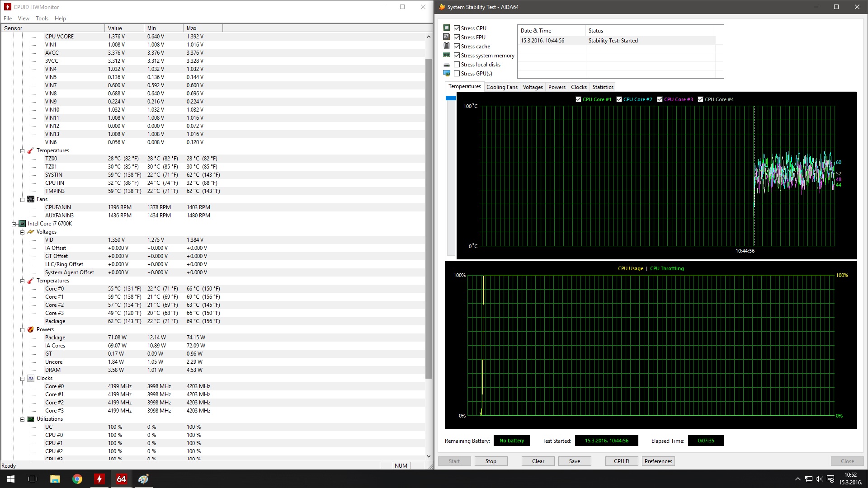Viewport: 868px width, 488px height.
Task: Enable the Stress GPU(s) checkbox
Action: point(457,74)
